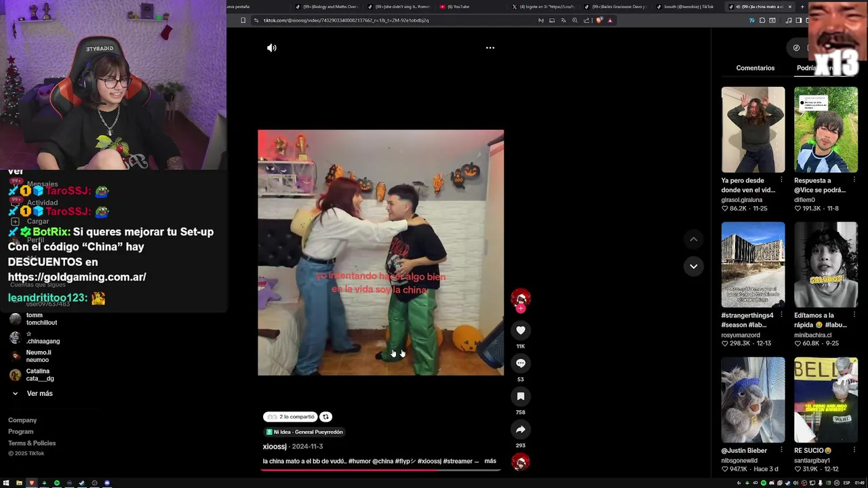This screenshot has width=868, height=488.
Task: Open the three-dots video options menu
Action: tap(490, 48)
